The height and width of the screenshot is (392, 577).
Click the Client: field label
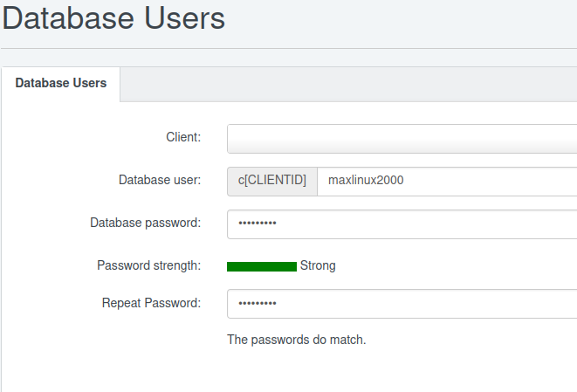click(183, 137)
